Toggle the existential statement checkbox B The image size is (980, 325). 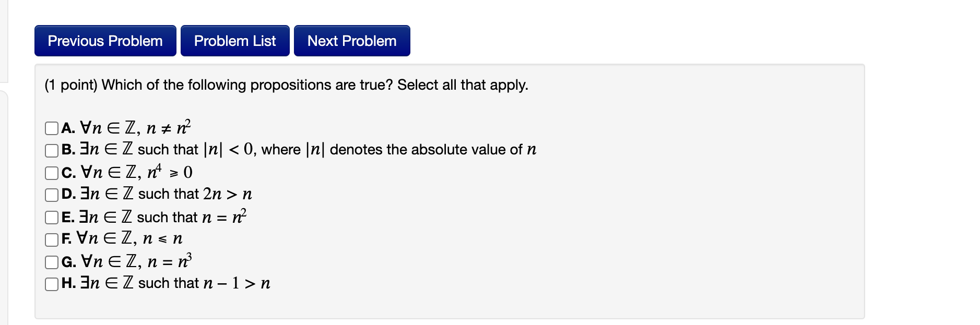coord(52,150)
